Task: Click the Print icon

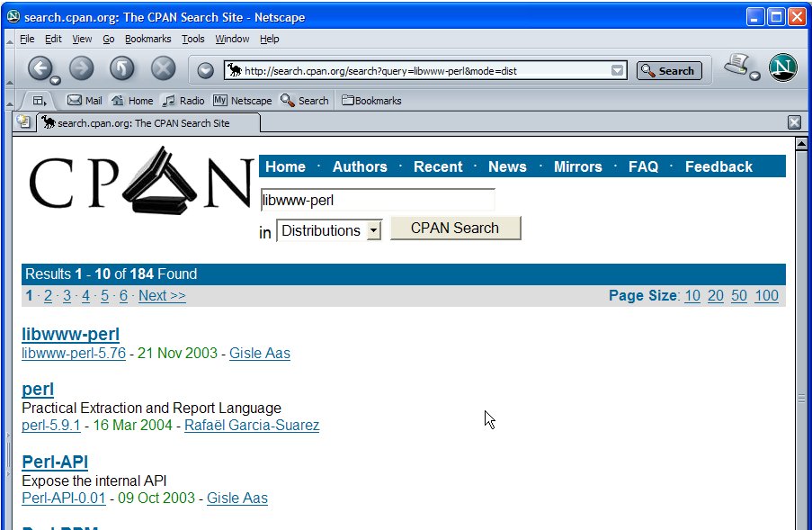Action: [736, 64]
